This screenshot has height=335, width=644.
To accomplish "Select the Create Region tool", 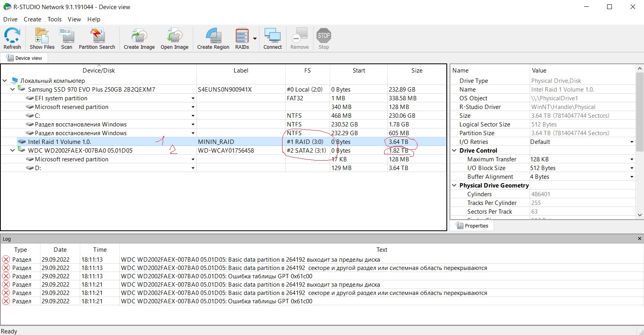I will 213,38.
